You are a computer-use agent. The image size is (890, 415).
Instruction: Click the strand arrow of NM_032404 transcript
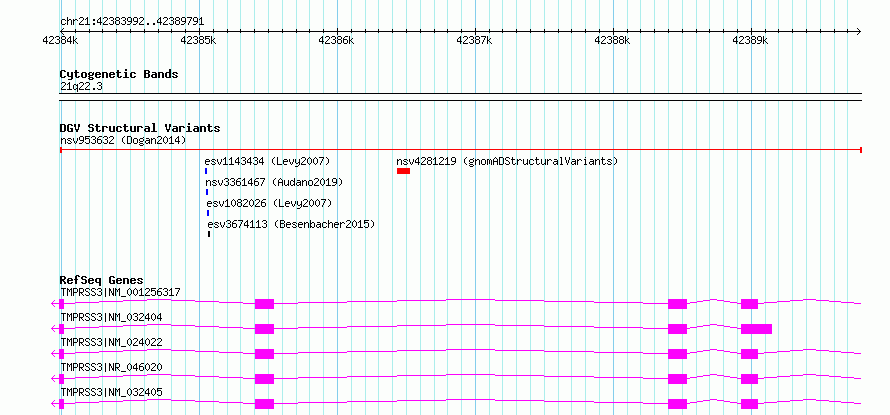coord(54,329)
